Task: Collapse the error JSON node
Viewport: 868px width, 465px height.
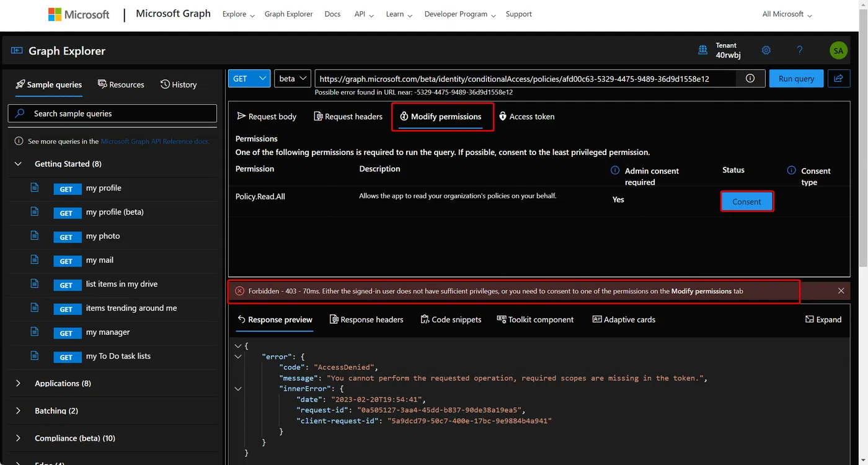Action: [238, 356]
